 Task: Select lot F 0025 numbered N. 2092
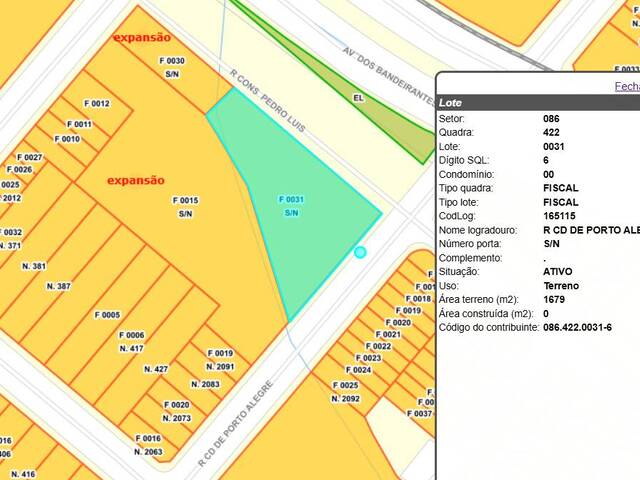pyautogui.click(x=345, y=391)
